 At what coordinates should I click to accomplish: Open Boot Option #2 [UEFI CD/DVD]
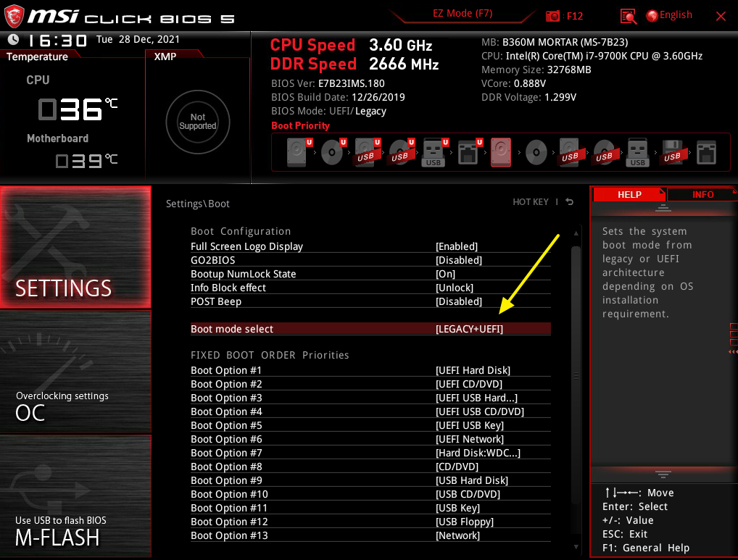click(x=370, y=384)
